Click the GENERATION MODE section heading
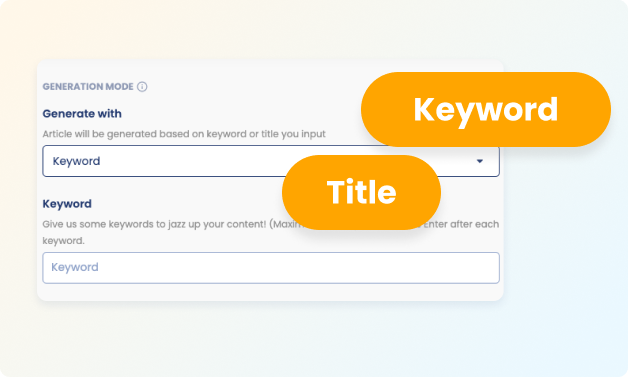This screenshot has height=377, width=628. click(88, 87)
